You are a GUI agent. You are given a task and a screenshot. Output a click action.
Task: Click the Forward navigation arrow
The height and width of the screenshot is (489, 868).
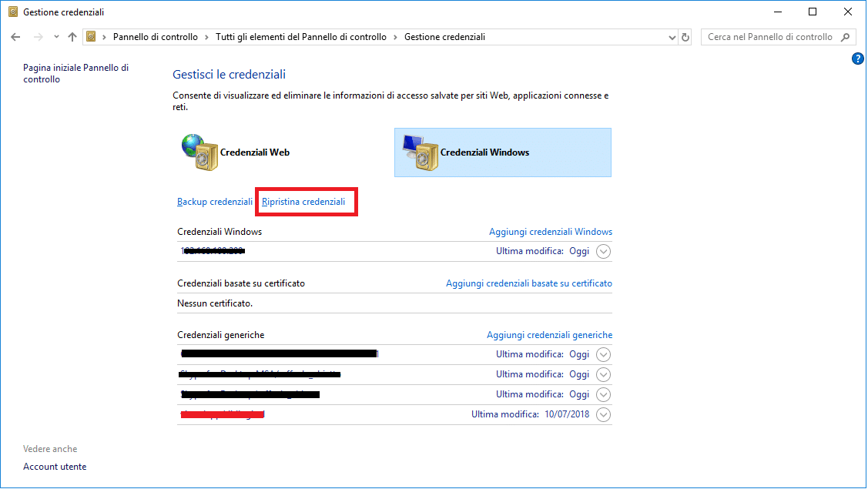[39, 37]
